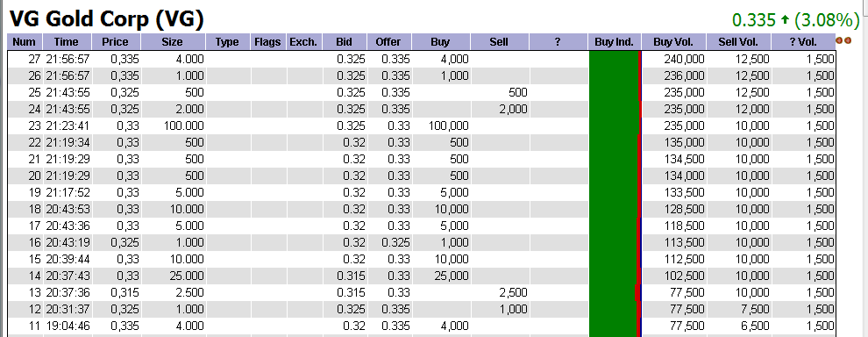Click the Offer column header
868x337 pixels.
point(388,41)
